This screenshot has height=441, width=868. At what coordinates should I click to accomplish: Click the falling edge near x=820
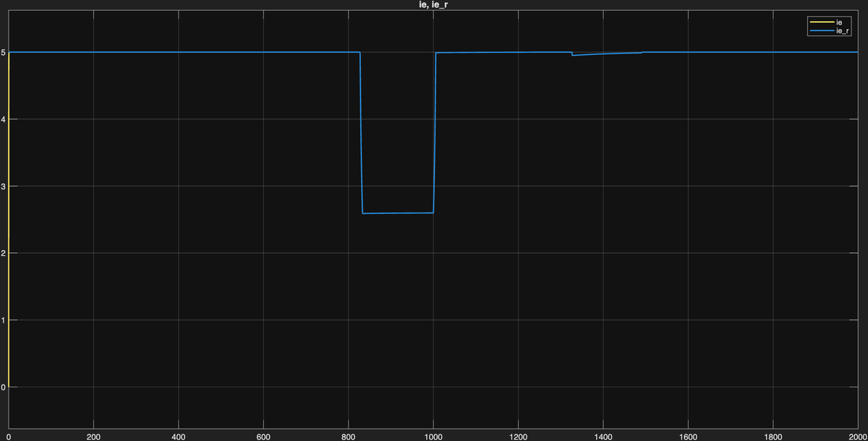pyautogui.click(x=360, y=130)
